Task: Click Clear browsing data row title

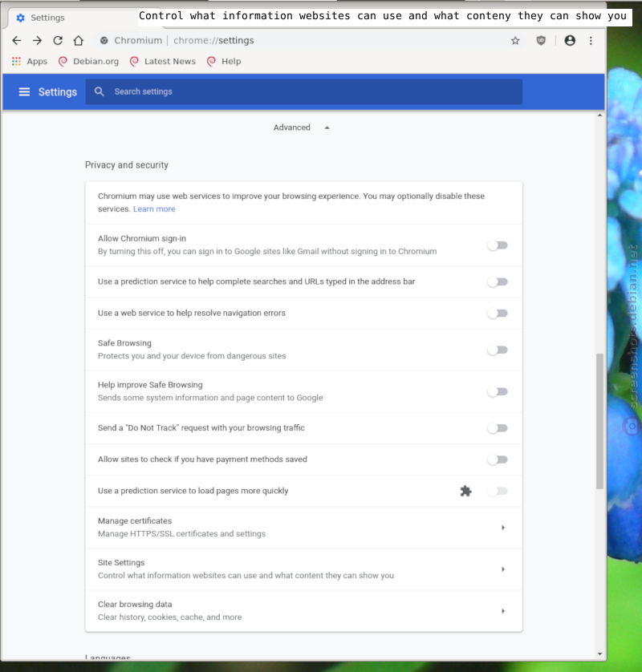Action: point(135,605)
